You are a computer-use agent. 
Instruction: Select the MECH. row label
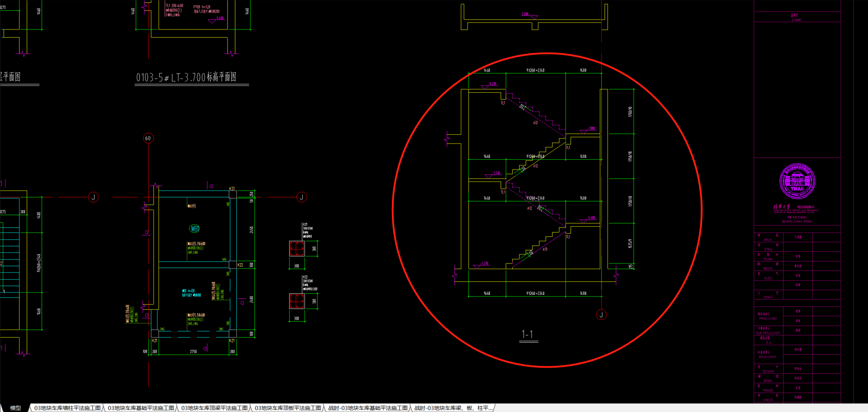pyautogui.click(x=768, y=268)
